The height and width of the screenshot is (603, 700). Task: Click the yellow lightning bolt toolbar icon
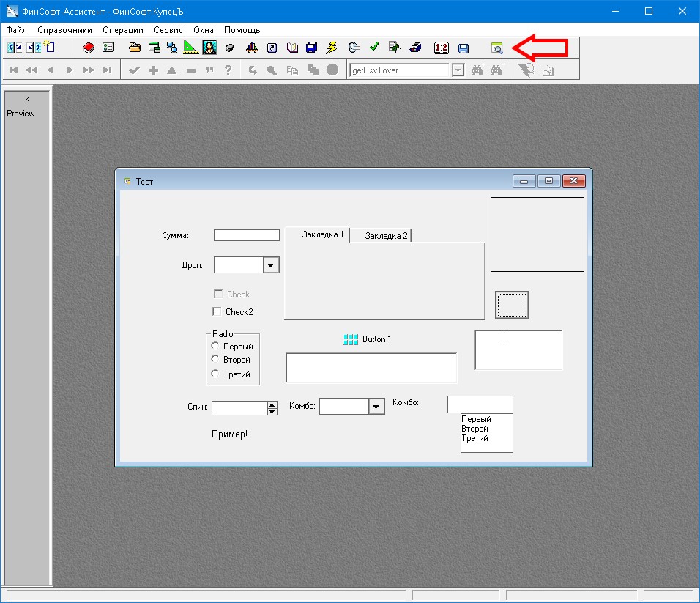(332, 48)
